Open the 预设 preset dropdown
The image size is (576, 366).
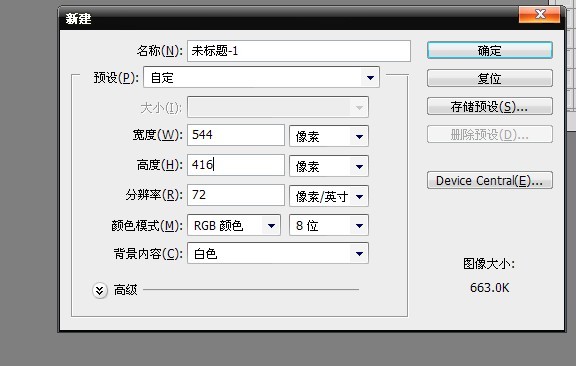261,77
